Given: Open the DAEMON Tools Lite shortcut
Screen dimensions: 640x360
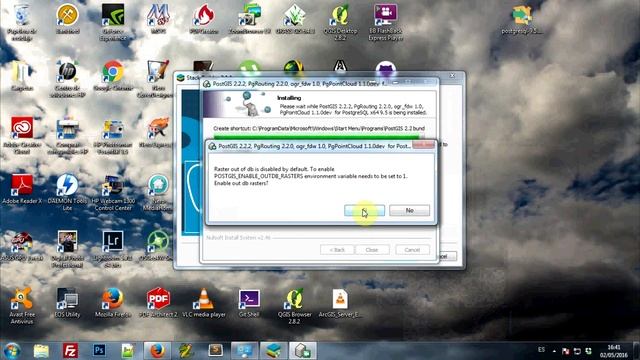Looking at the screenshot, I should click(x=67, y=192).
